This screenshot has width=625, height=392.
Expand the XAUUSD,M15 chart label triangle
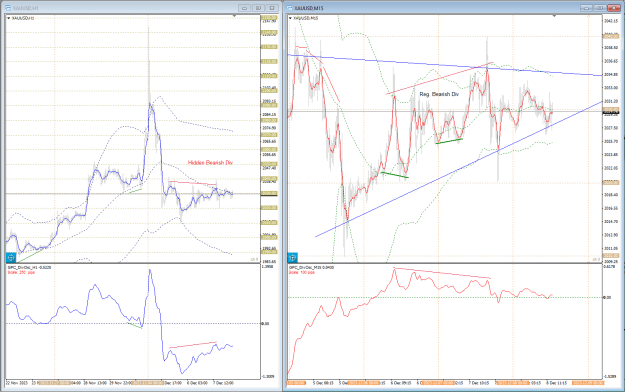[290, 18]
